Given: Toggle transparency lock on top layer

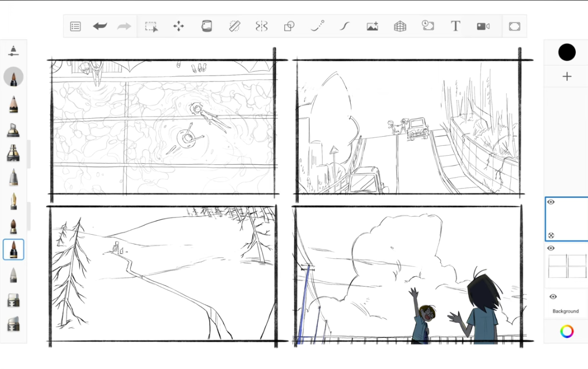Looking at the screenshot, I should tap(551, 235).
